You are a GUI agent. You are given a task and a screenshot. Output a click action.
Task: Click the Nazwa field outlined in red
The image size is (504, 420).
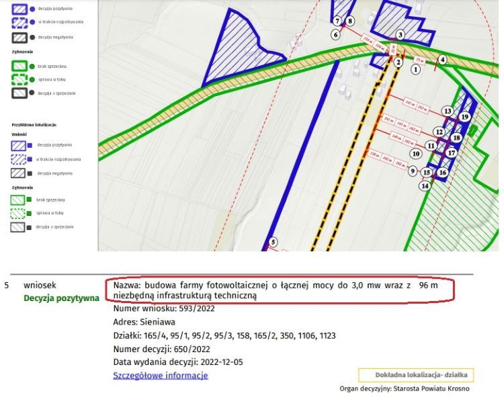click(x=276, y=290)
